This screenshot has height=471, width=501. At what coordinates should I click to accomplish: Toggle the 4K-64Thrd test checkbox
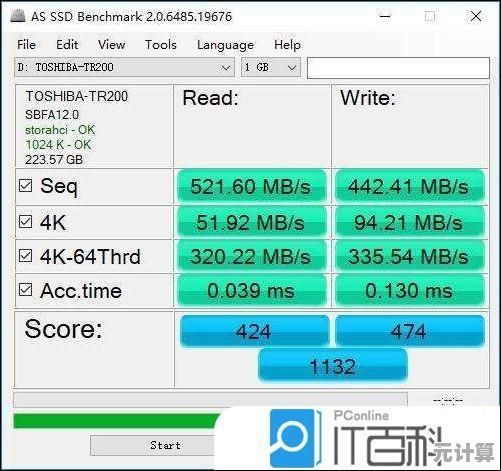26,256
